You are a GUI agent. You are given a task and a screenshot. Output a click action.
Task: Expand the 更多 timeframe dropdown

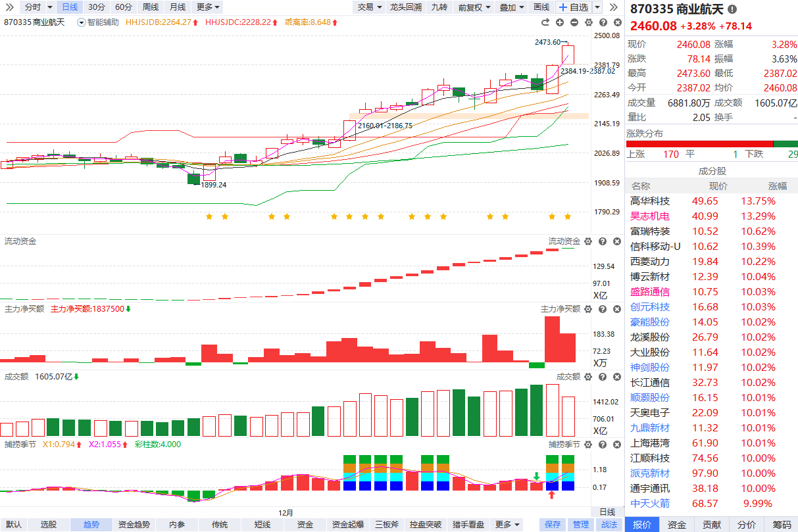(209, 7)
